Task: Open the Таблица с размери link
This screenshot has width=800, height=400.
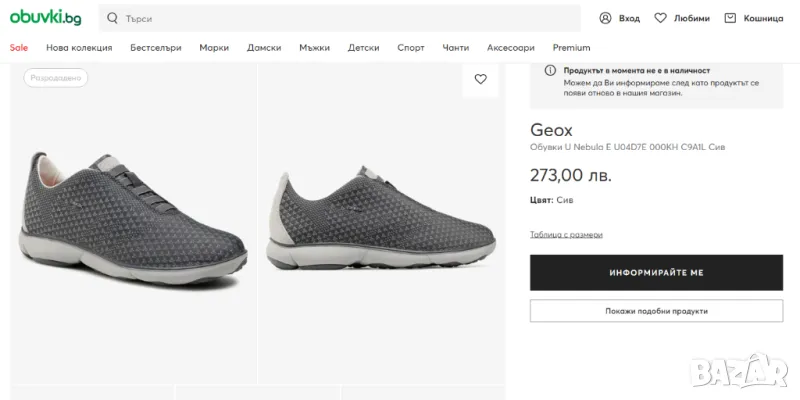Action: tap(566, 234)
